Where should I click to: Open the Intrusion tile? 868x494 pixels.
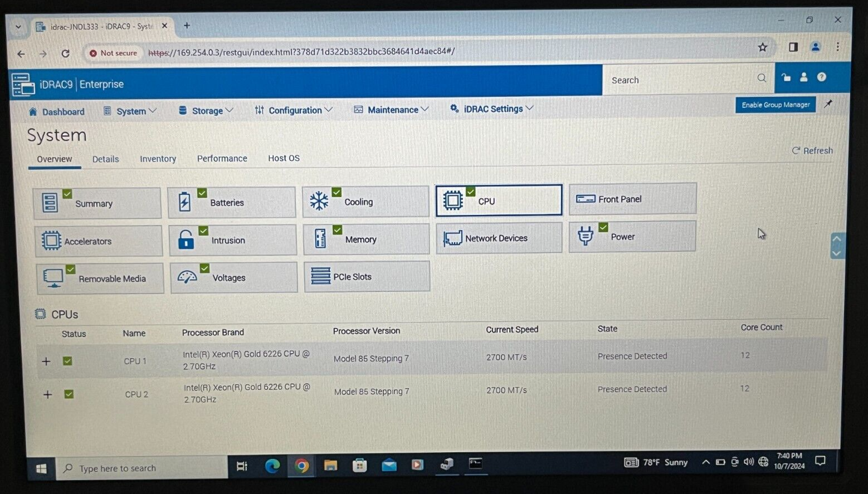[233, 240]
